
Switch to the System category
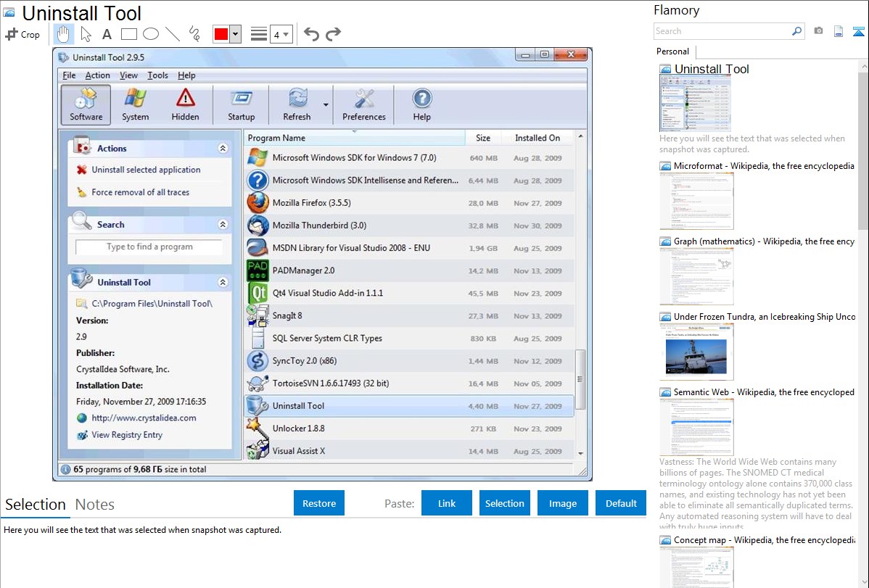click(x=135, y=104)
